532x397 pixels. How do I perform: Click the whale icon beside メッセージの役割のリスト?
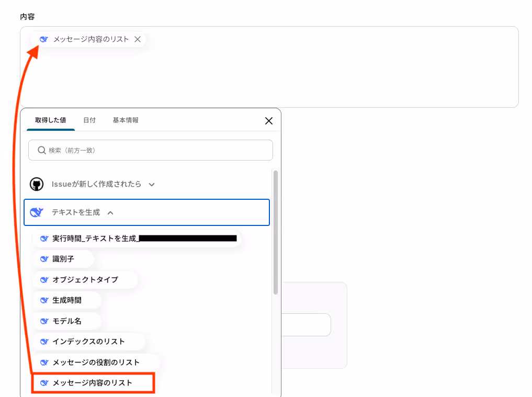(44, 362)
